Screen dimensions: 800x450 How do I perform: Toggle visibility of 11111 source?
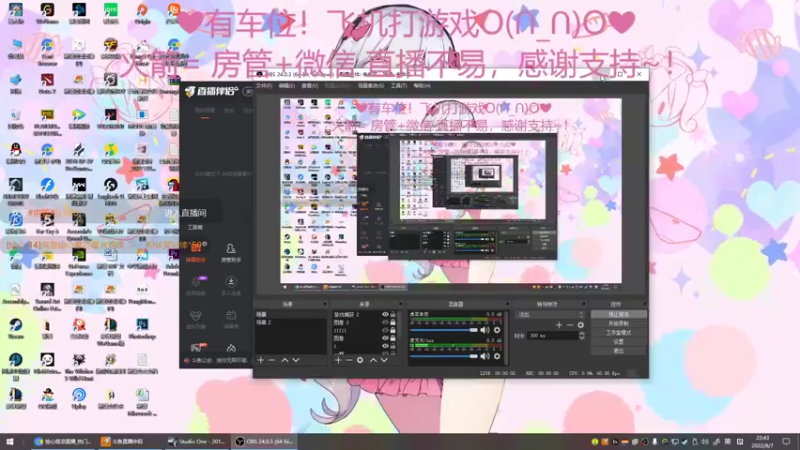(x=385, y=331)
